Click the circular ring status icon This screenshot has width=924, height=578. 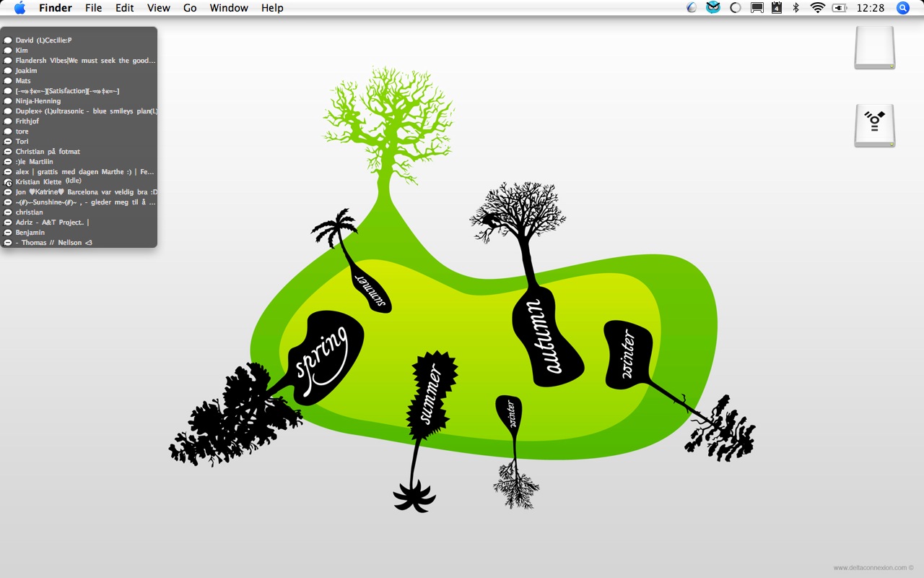736,8
